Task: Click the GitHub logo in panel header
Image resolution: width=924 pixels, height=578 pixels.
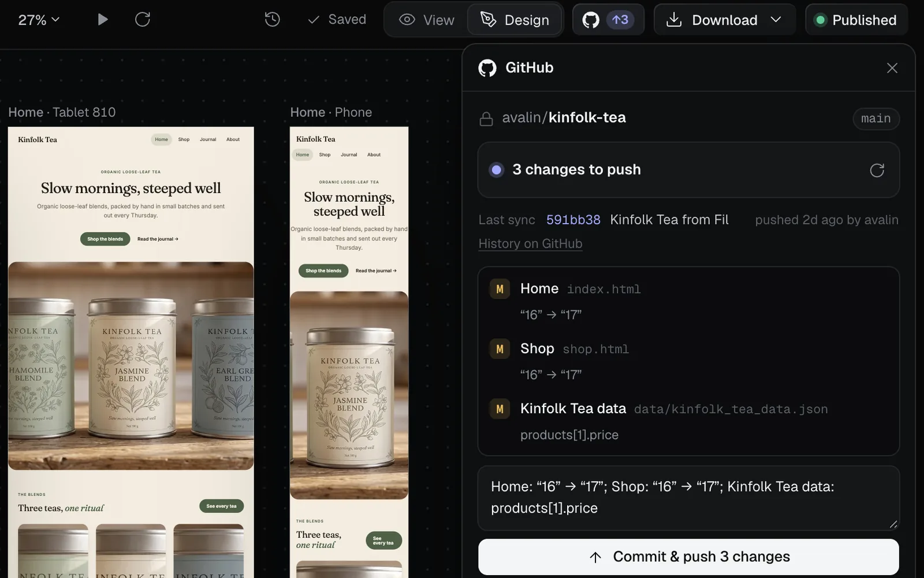Action: 487,68
